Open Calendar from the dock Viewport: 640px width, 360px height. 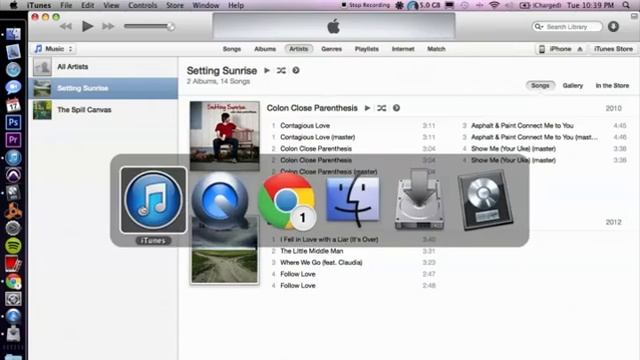tap(13, 105)
